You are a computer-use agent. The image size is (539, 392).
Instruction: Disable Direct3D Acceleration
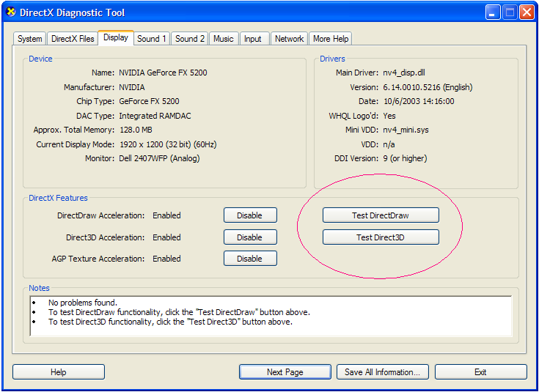point(250,237)
